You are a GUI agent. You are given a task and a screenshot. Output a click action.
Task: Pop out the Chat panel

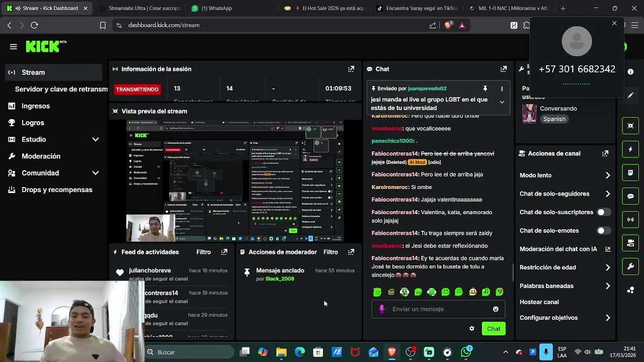pyautogui.click(x=503, y=69)
